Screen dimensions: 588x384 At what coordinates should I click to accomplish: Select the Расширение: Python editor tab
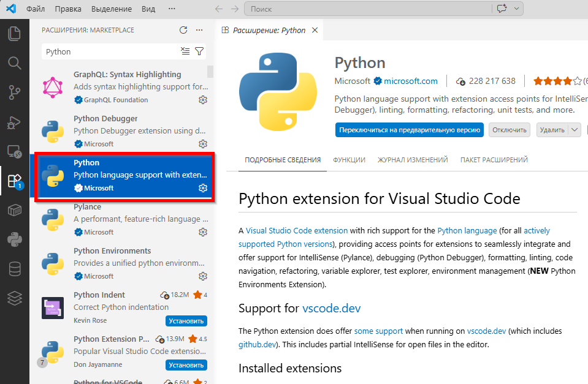point(269,31)
